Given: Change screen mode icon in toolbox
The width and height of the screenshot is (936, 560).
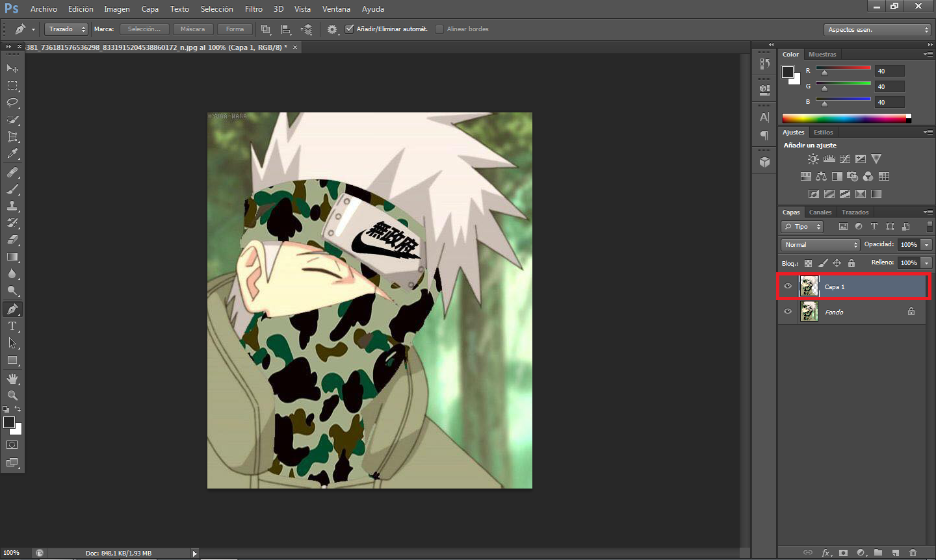Looking at the screenshot, I should pos(12,463).
